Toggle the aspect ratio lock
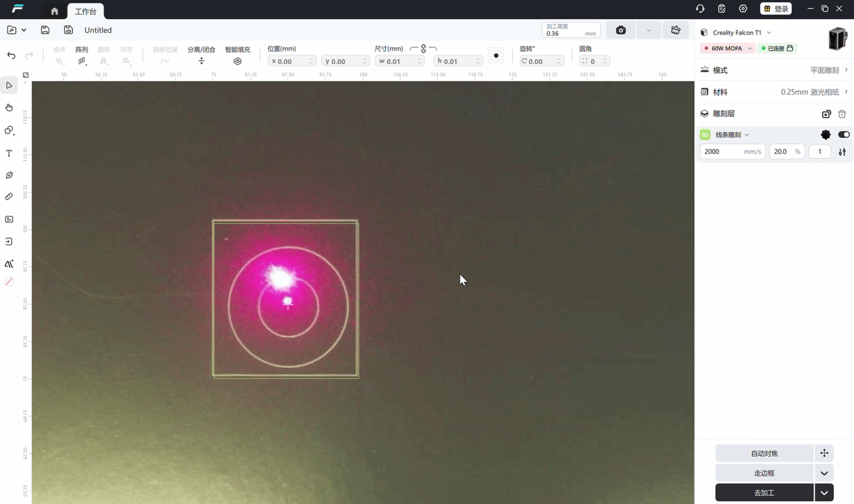 (424, 49)
